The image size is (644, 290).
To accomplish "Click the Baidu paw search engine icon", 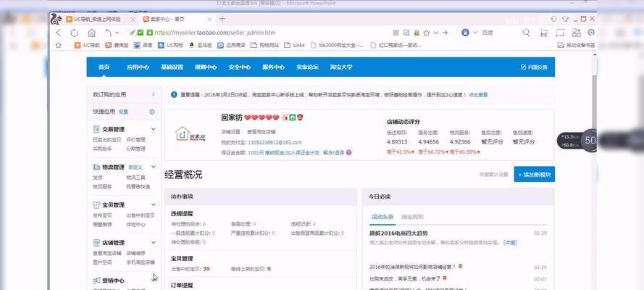I will [x=465, y=33].
